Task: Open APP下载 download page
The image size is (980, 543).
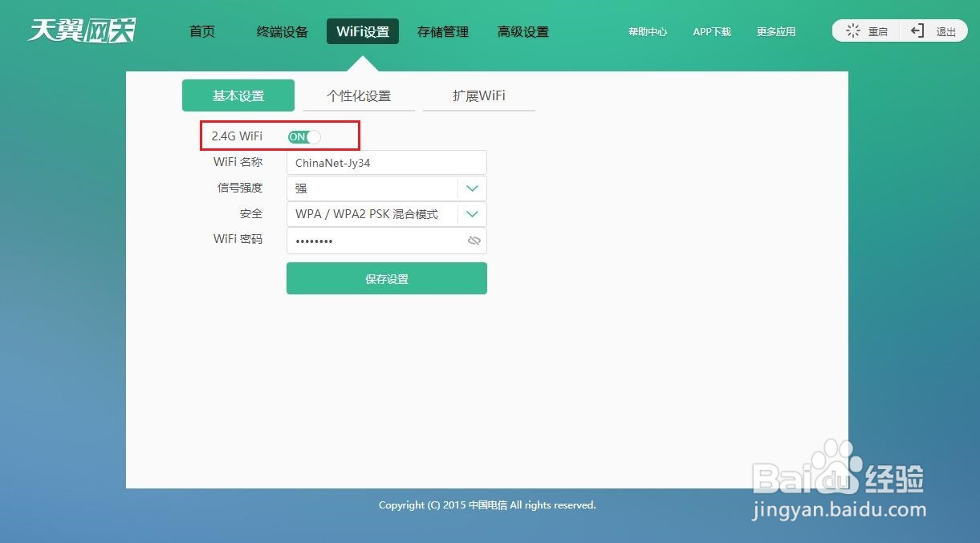Action: click(x=711, y=31)
